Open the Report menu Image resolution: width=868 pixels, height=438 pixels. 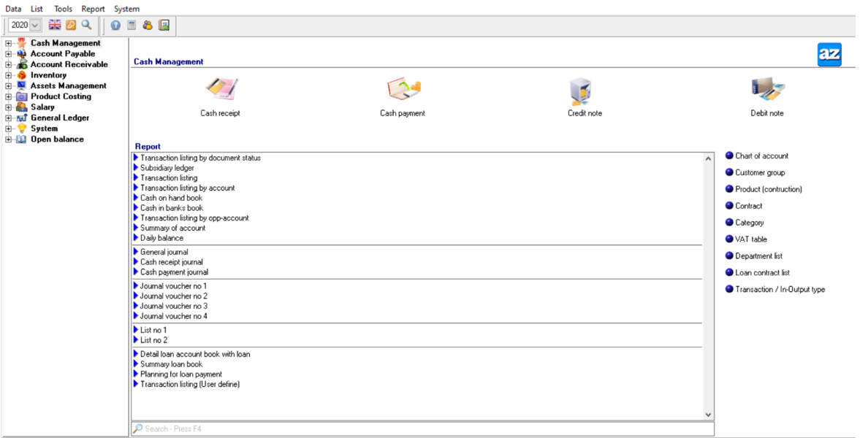point(93,9)
